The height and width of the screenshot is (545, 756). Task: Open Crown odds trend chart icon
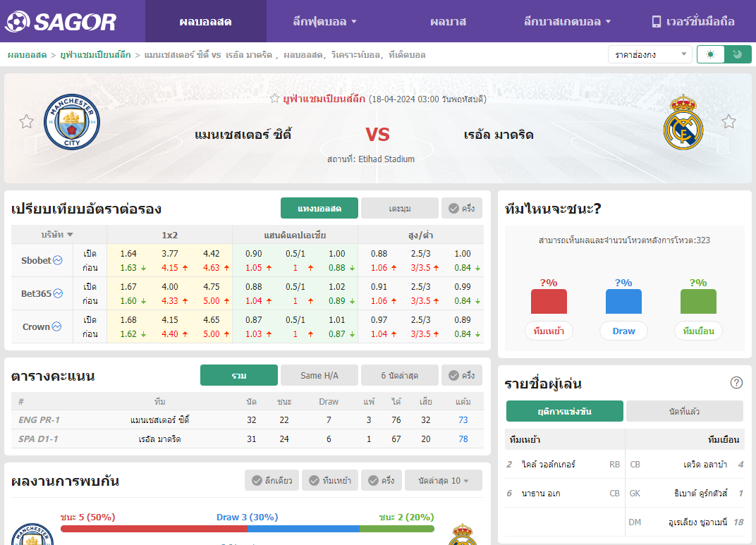(x=56, y=326)
